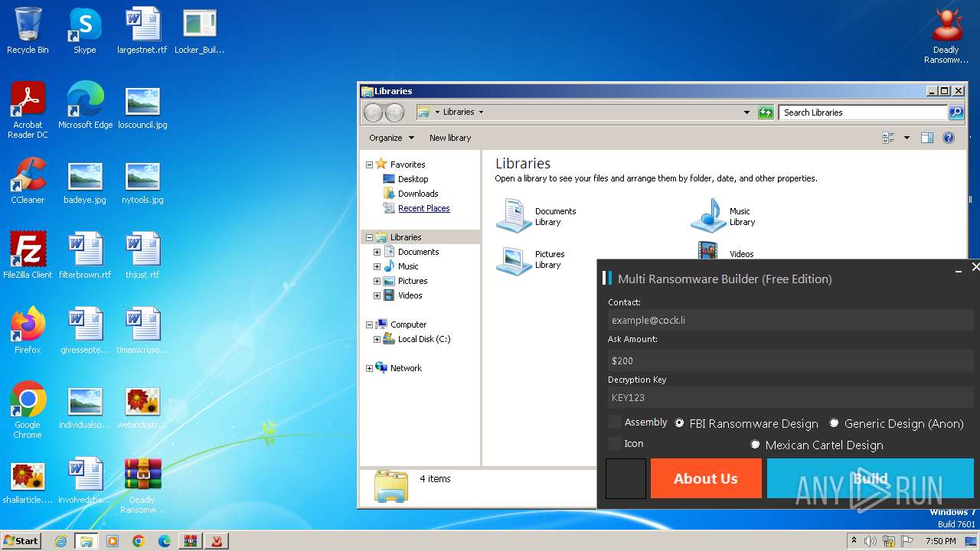Click the Decryption Key input field
980x551 pixels.
click(x=790, y=397)
